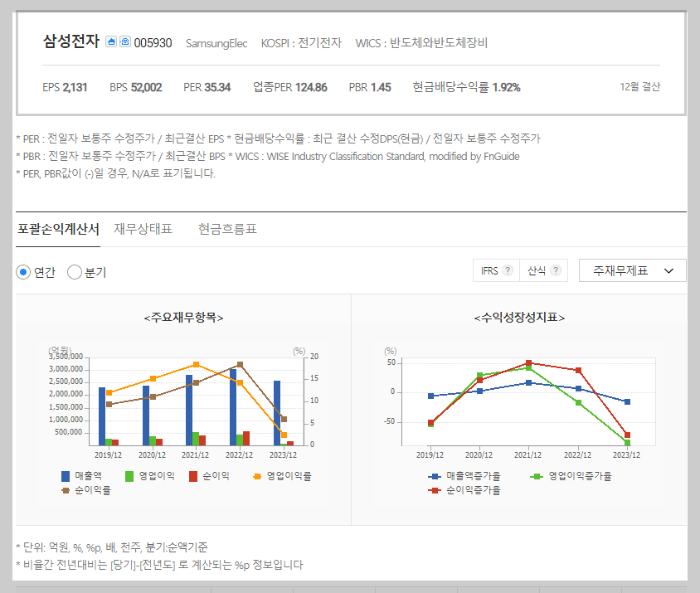Click the -50 y-axis label in growth chart
Screen dimensions: 700x593
390,421
